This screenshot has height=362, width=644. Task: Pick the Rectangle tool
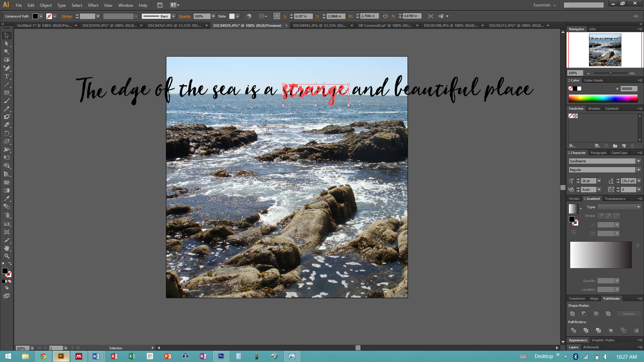(x=7, y=93)
